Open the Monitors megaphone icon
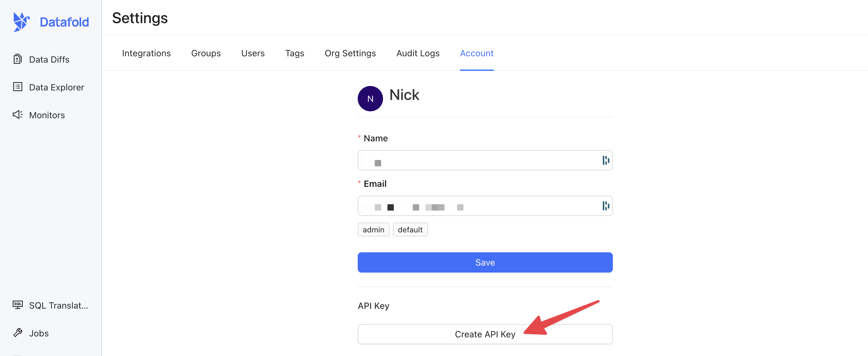Viewport: 868px width, 356px height. [x=17, y=115]
